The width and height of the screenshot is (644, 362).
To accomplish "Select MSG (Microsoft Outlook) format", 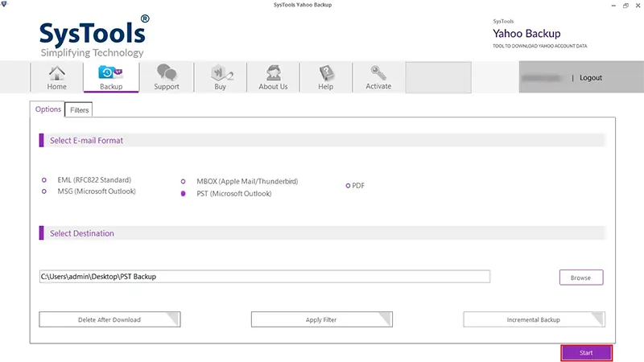I will point(44,191).
